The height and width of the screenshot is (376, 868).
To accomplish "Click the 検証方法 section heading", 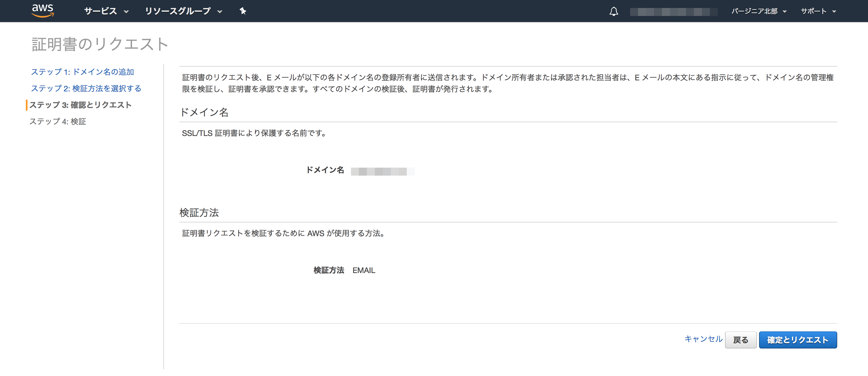I will [x=199, y=213].
